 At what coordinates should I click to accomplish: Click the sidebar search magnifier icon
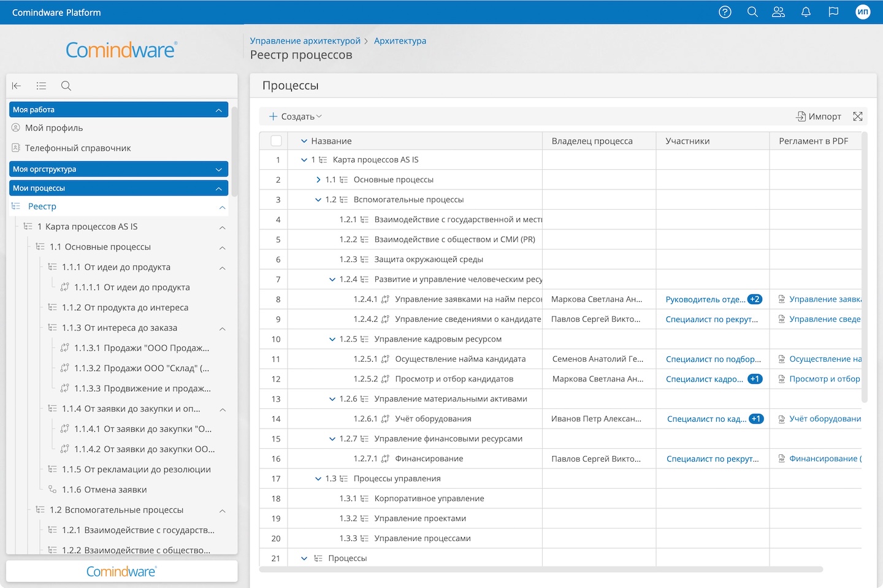click(x=66, y=86)
